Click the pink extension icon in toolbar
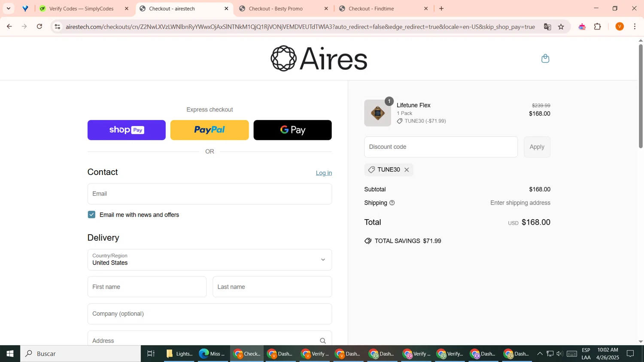Screen dimensions: 644x362 (x=582, y=27)
